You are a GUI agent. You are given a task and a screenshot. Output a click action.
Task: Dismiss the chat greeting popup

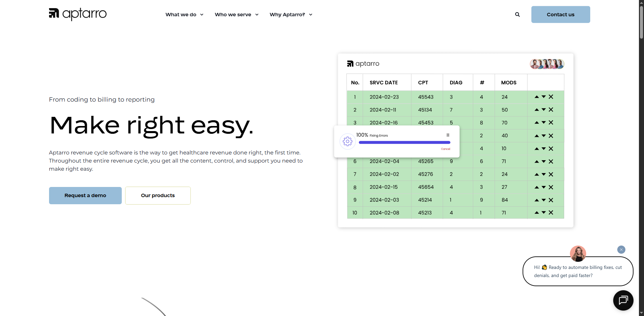tap(621, 250)
